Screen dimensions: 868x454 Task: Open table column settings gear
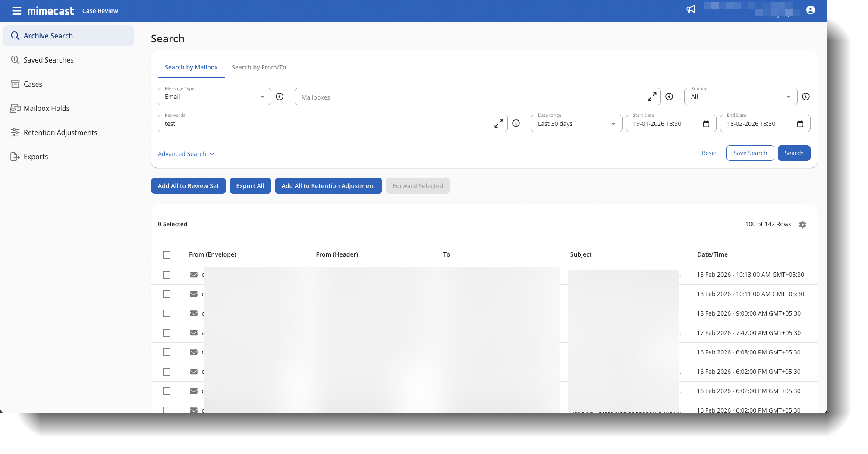click(802, 225)
